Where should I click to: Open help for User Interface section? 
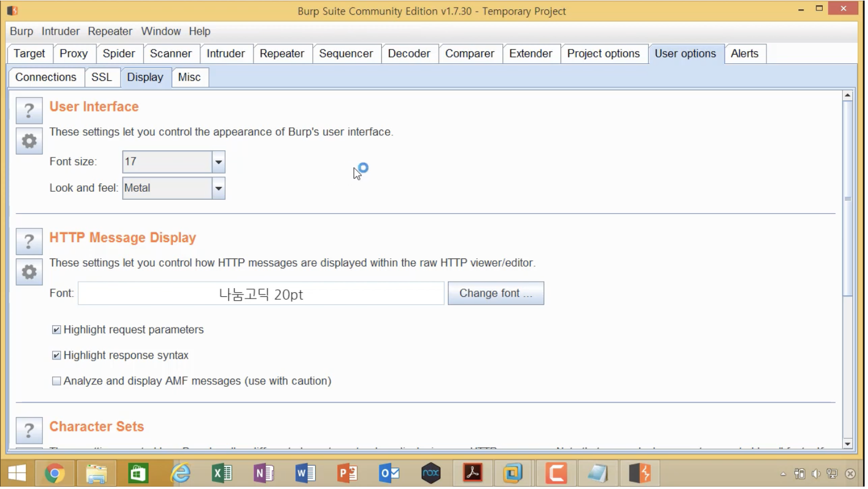[x=29, y=110]
